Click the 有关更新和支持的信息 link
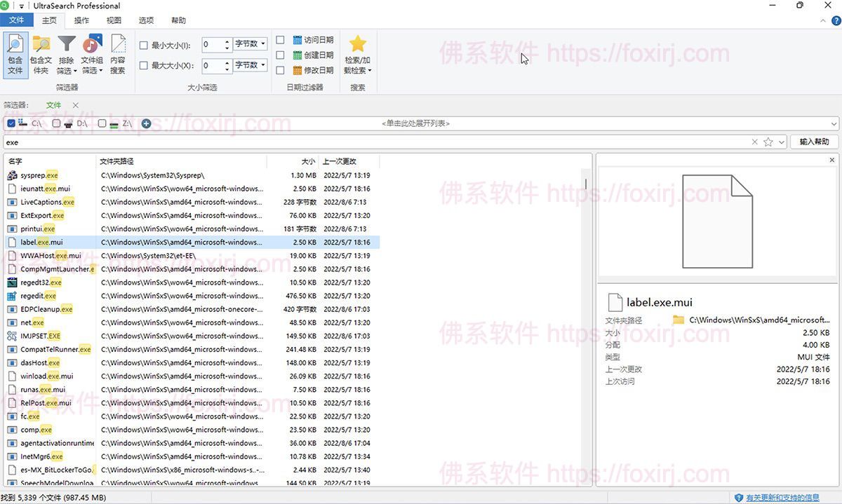This screenshot has height=504, width=842. (783, 497)
